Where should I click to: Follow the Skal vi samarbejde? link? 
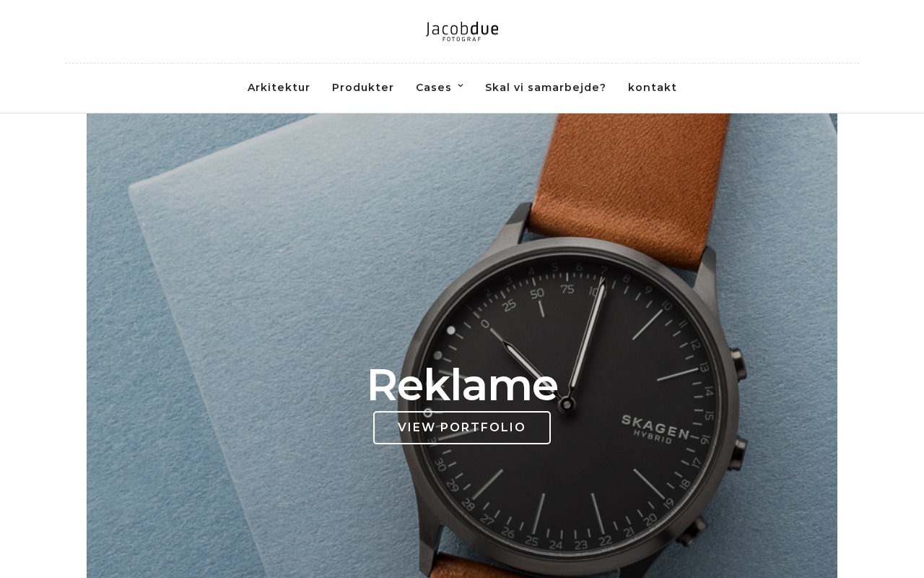[x=546, y=87]
